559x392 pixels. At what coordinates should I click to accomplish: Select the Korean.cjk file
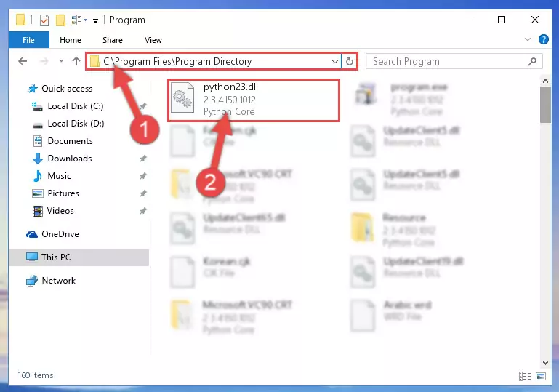click(210, 271)
